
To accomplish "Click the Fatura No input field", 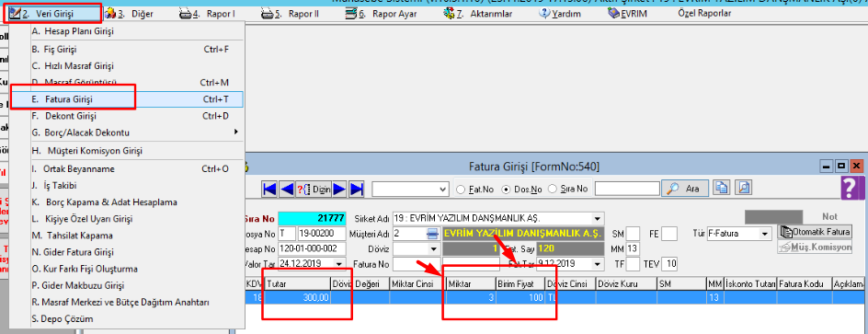I will (x=417, y=264).
